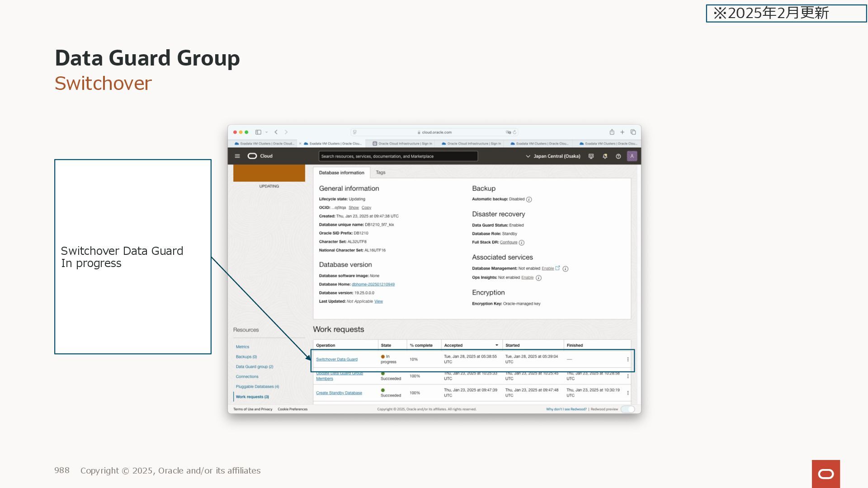
Task: Open the Create Standby Database link
Action: tap(339, 393)
